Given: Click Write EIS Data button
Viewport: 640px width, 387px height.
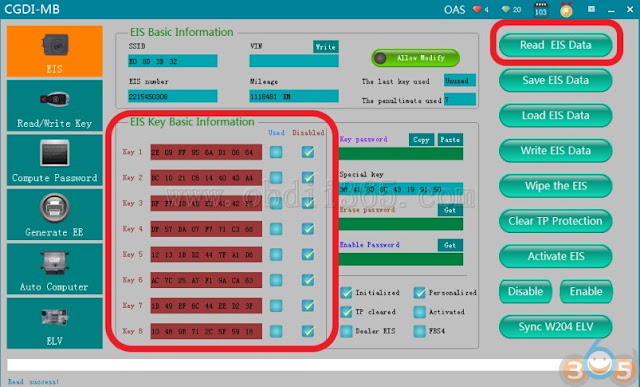Looking at the screenshot, I should tap(556, 150).
